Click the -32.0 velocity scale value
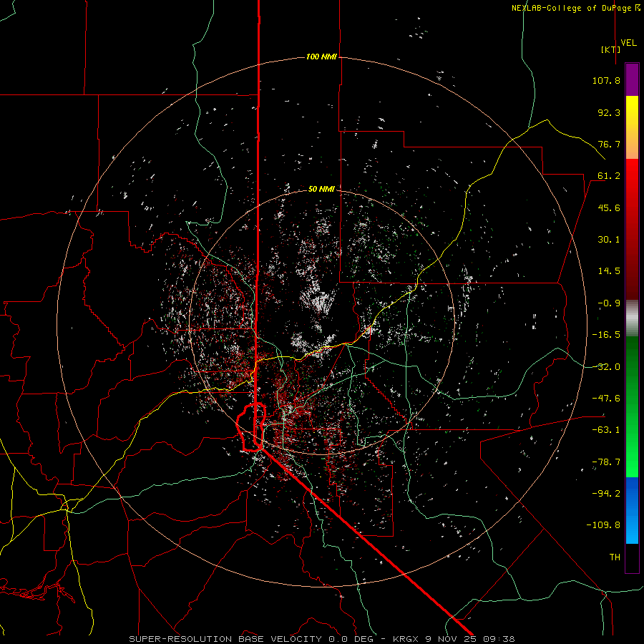This screenshot has width=644, height=644. [x=606, y=367]
